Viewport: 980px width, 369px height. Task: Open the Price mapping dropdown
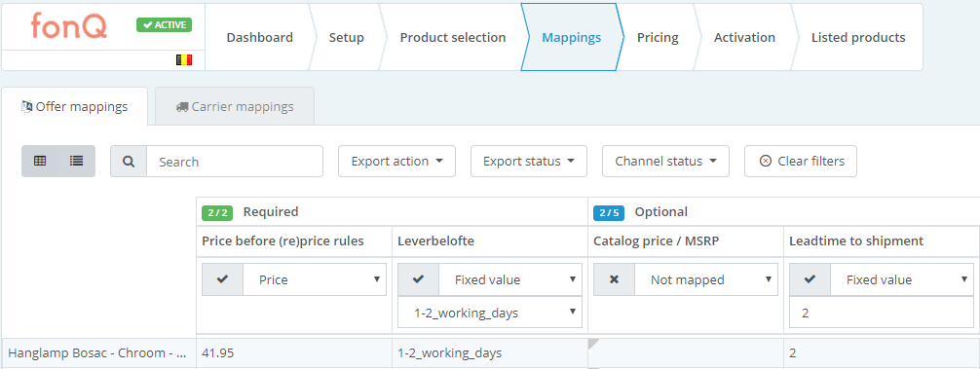(x=315, y=279)
